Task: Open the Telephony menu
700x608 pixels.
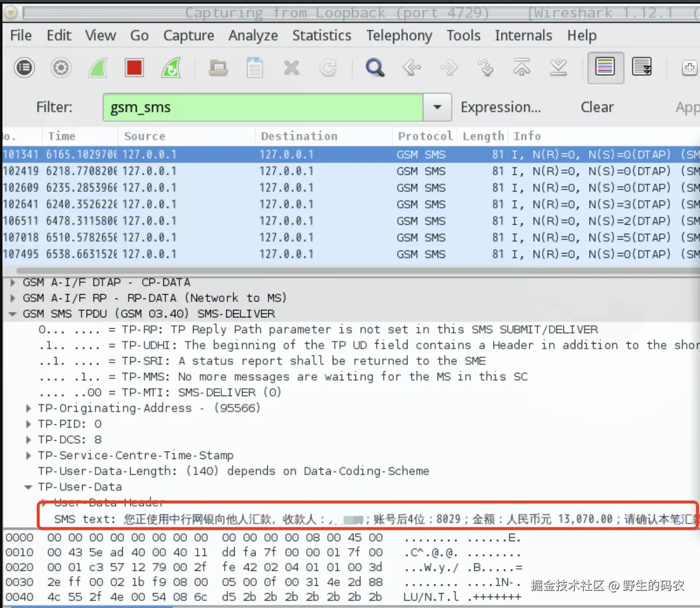Action: click(x=399, y=35)
